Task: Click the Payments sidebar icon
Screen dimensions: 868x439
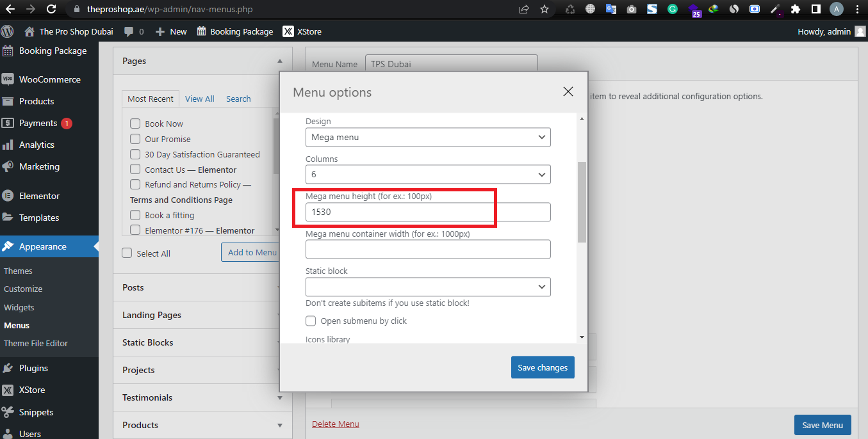Action: click(8, 123)
